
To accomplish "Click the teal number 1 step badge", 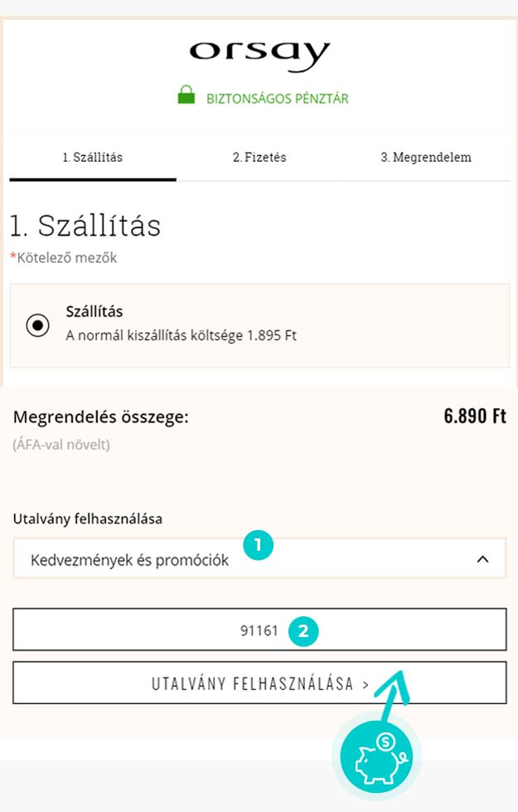I will pyautogui.click(x=258, y=544).
